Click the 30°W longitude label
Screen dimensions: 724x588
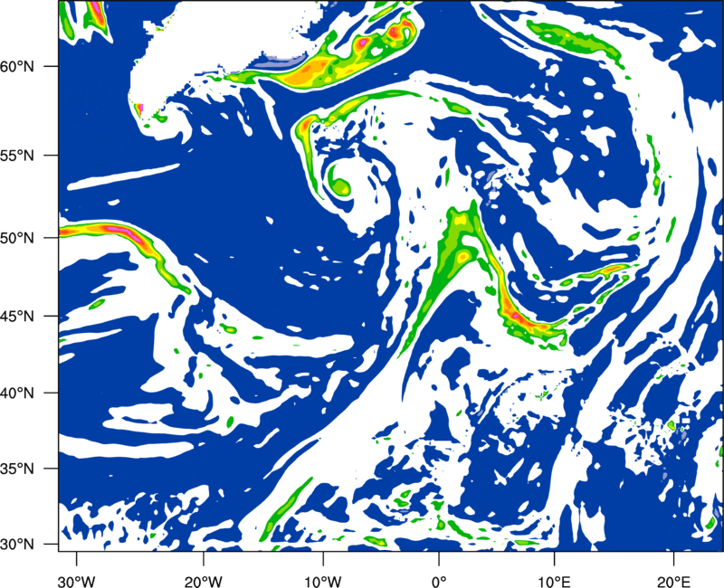(77, 582)
